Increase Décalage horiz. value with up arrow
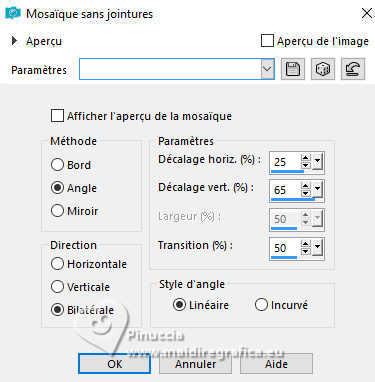375x382 pixels. pos(305,158)
